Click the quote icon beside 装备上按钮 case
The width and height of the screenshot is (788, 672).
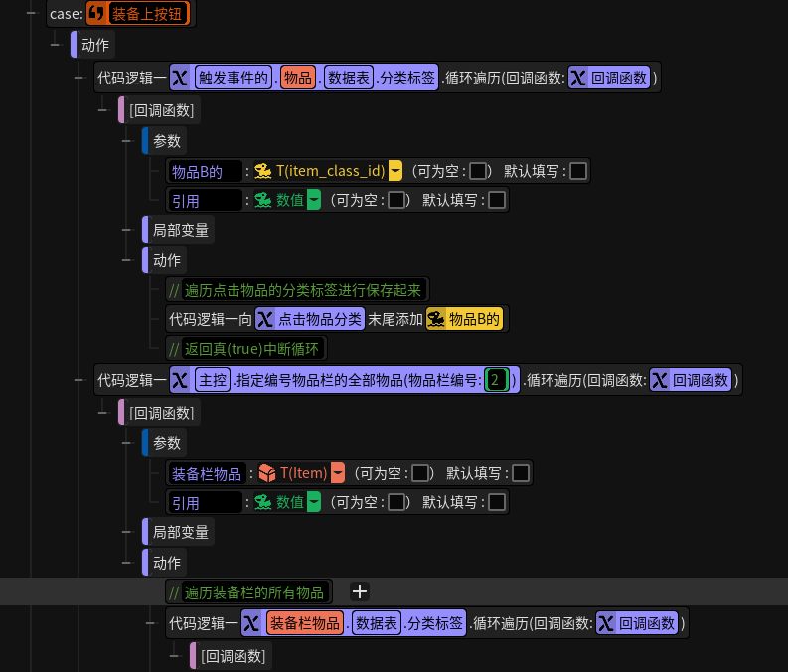pyautogui.click(x=96, y=13)
